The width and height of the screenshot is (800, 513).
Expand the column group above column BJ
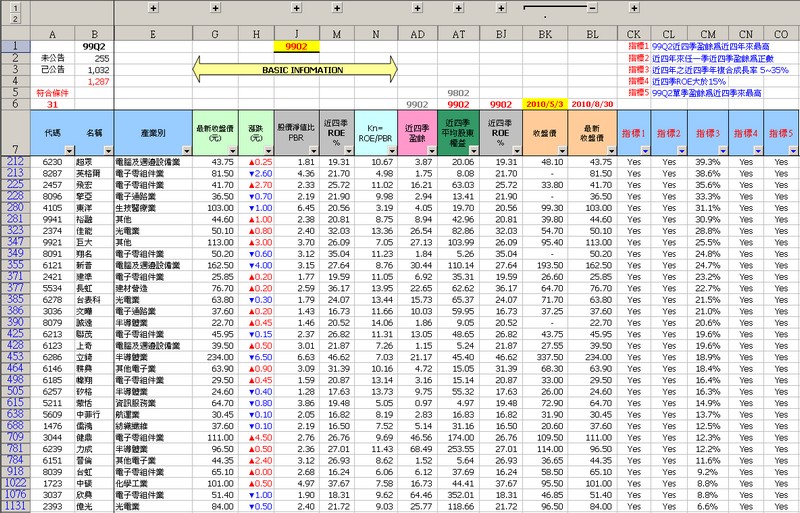tap(501, 8)
